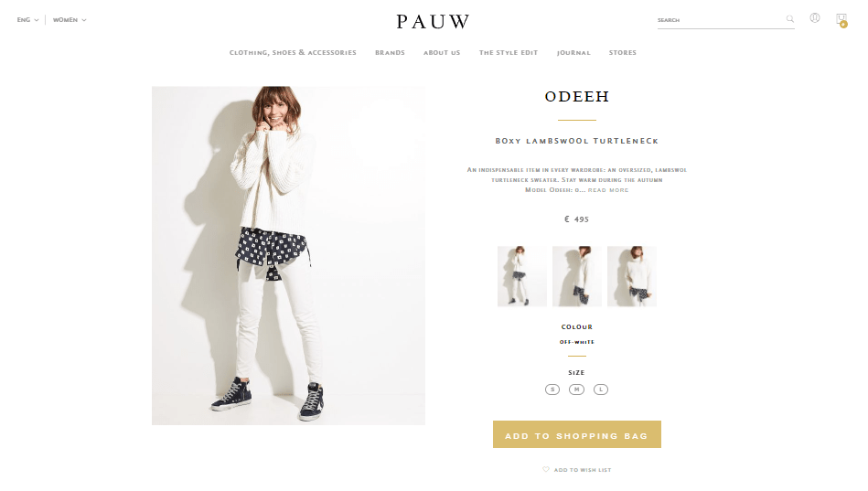Screen dimensions: 868x491
Task: Open the shopping bag icon
Action: 841,19
